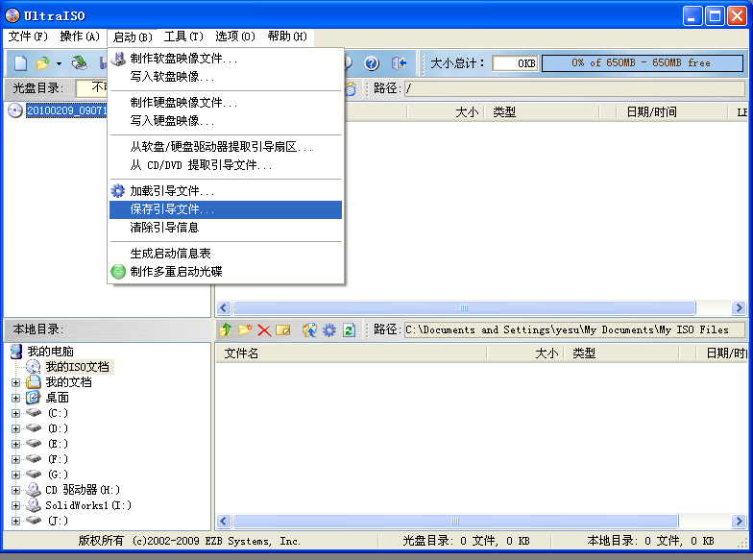Select 从软盘/硬盘驱动器提取引导扇区...
Image resolution: width=753 pixels, height=560 pixels.
226,147
